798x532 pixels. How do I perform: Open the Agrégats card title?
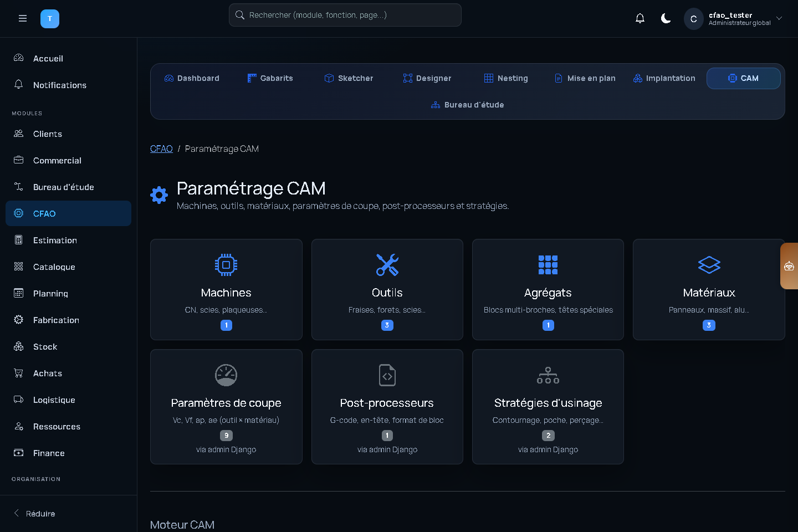[548, 293]
